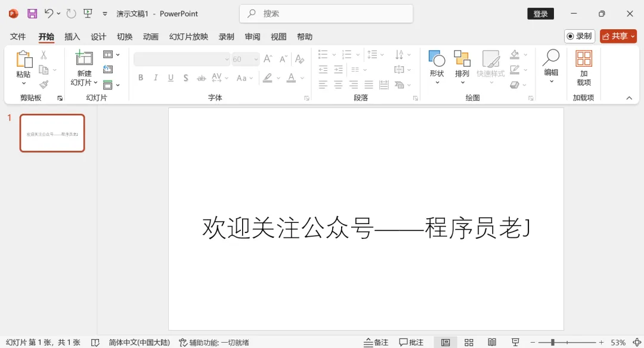Toggle text shadow S button
The height and width of the screenshot is (348, 644).
(x=185, y=77)
